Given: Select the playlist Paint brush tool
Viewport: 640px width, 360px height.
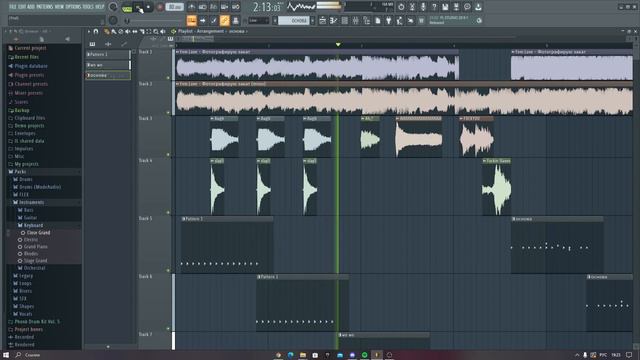Looking at the screenshot, I should 114,31.
